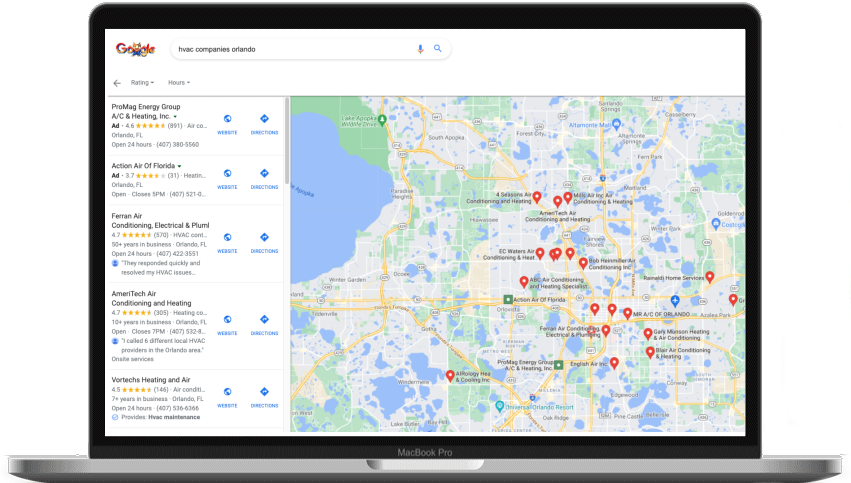
Task: Open the Vortechs Heating and Air website icon
Action: coord(227,397)
